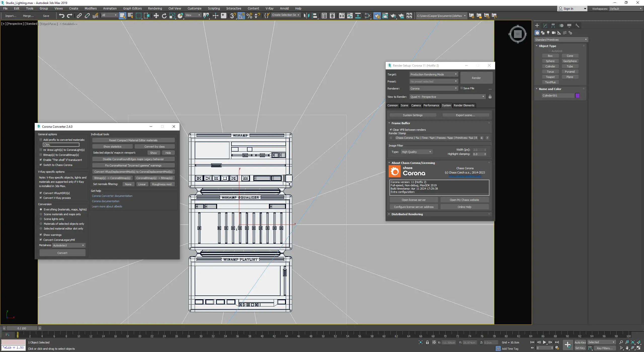Expand the Distributed Rendering rollout
Screen dimensions: 644x352
407,214
